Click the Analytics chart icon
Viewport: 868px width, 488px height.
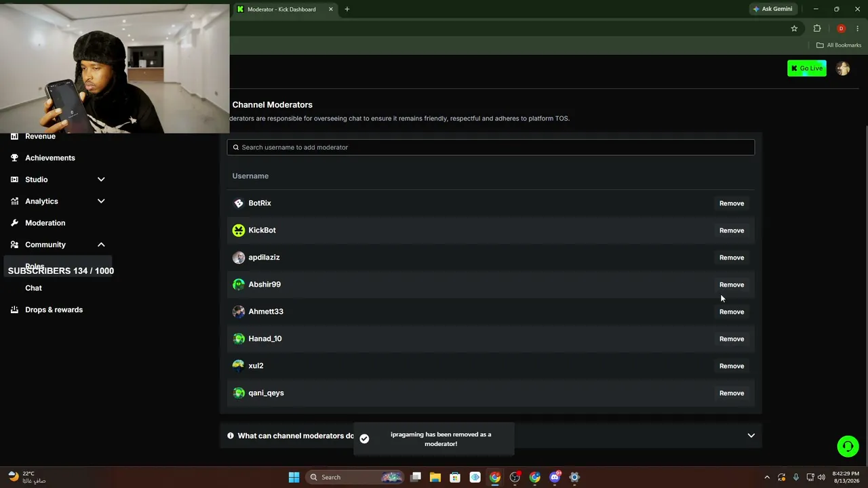point(14,201)
